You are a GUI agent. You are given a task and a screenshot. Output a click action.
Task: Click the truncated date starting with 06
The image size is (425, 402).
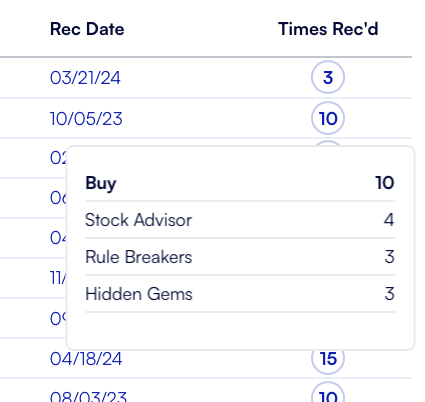point(58,199)
